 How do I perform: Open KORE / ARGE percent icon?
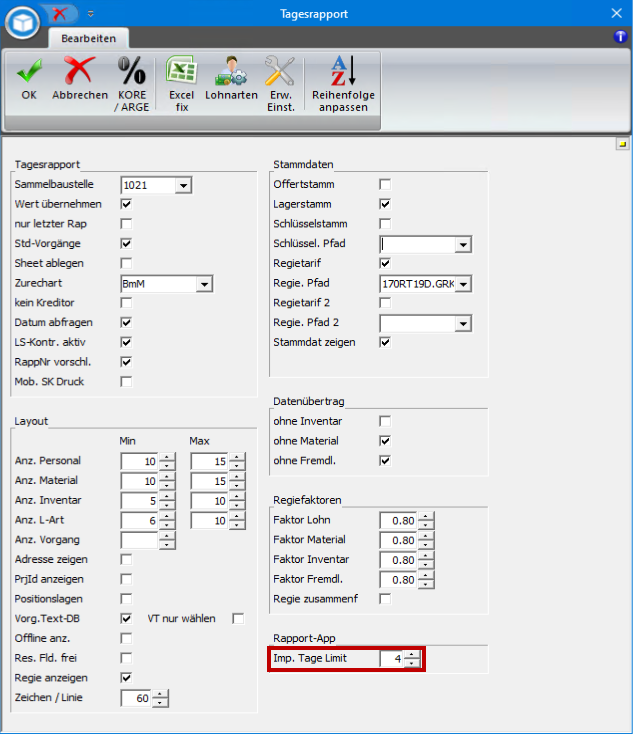(132, 71)
